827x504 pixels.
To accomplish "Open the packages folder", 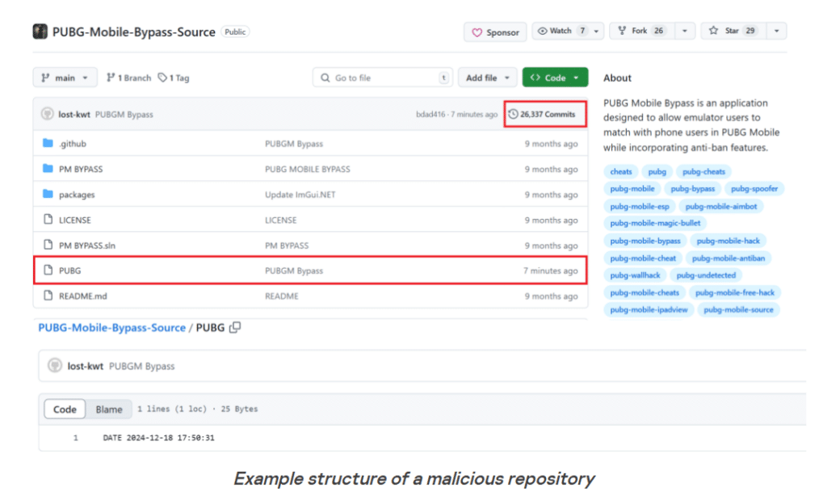I will point(77,195).
